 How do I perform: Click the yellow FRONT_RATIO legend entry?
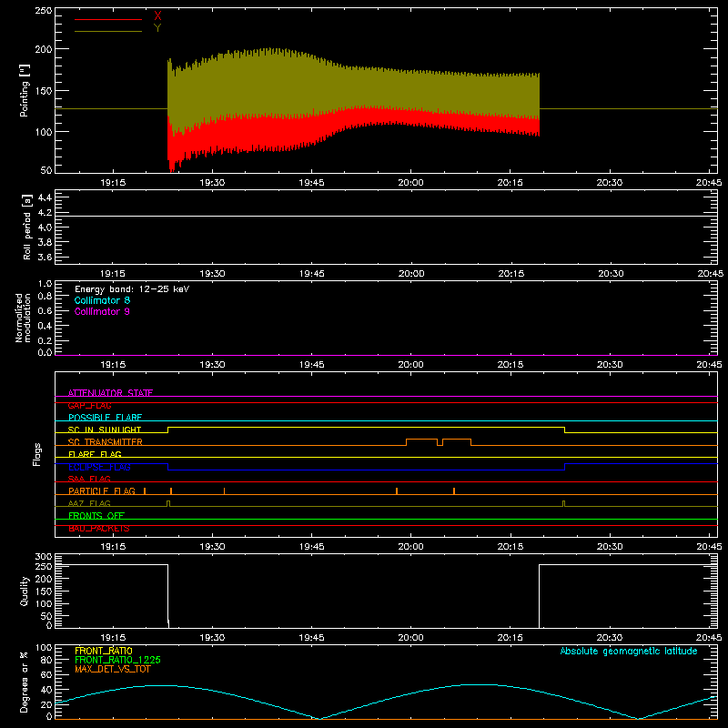point(104,651)
